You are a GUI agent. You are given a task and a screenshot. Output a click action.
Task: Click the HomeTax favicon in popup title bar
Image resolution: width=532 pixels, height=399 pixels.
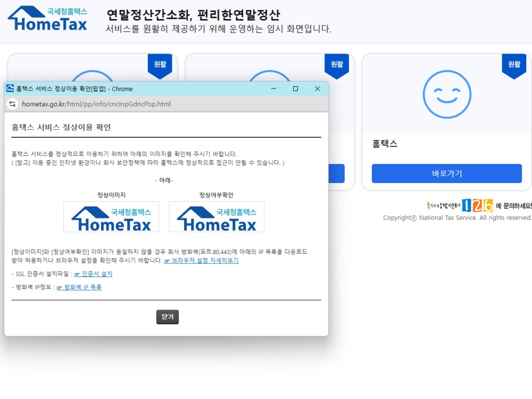point(10,88)
